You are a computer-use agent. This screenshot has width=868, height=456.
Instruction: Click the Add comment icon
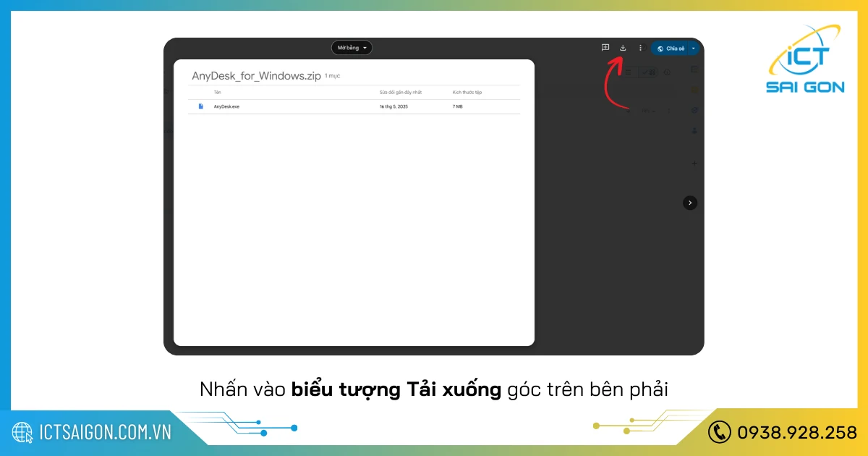[x=605, y=48]
